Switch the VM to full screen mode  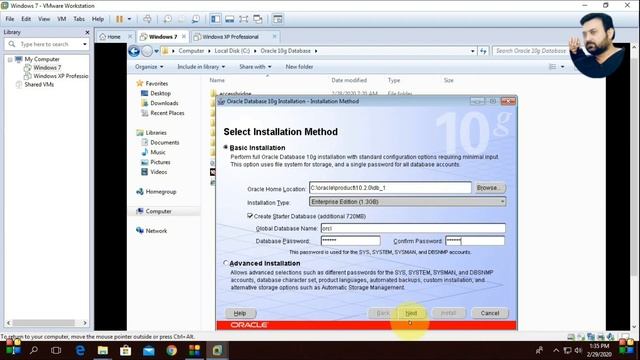point(244,19)
